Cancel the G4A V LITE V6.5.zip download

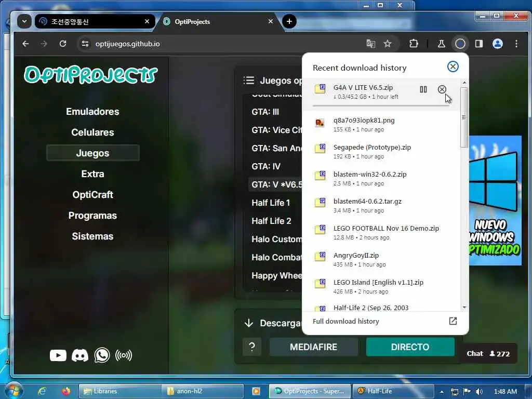pos(442,89)
